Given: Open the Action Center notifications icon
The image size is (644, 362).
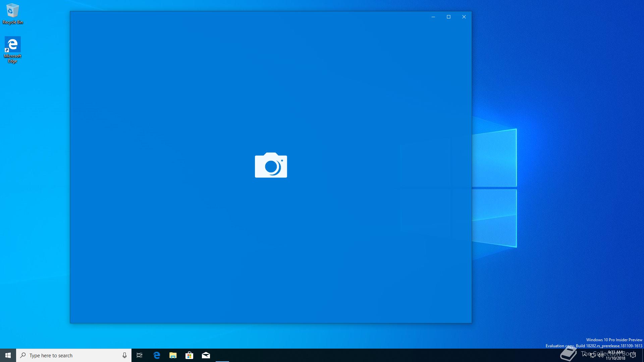Looking at the screenshot, I should (x=633, y=355).
